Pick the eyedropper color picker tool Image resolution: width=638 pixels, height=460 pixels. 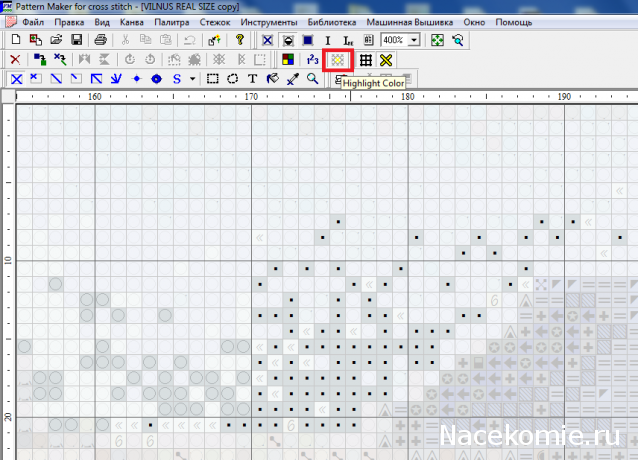point(292,78)
